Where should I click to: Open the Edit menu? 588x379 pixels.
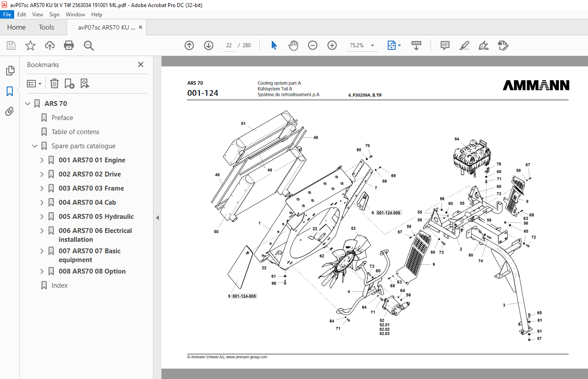click(22, 15)
